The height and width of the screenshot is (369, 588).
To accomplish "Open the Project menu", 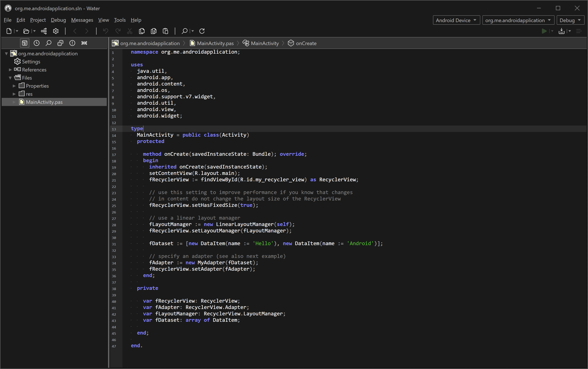I will 38,20.
